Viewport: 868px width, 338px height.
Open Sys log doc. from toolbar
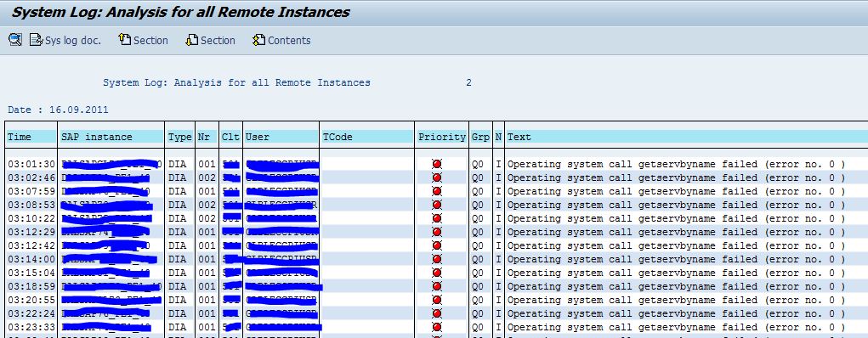[65, 41]
